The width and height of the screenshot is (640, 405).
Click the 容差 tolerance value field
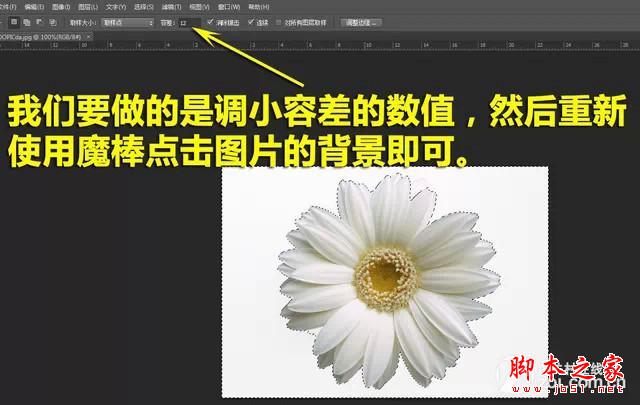pos(189,21)
